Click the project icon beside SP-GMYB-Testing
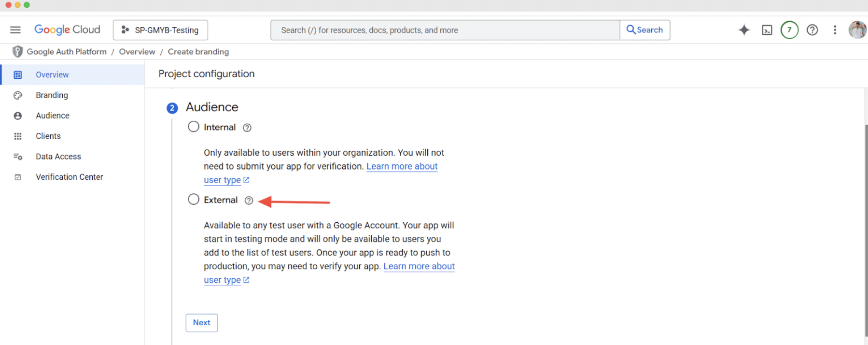The height and width of the screenshot is (345, 868). point(125,30)
